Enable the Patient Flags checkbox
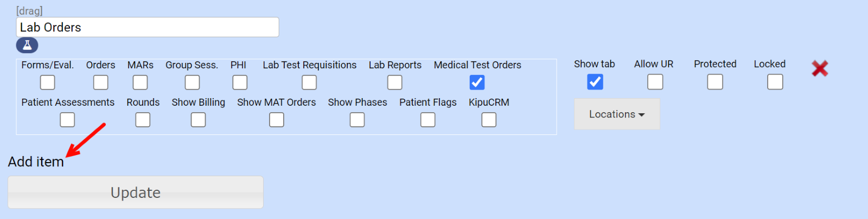This screenshot has height=219, width=868. (428, 120)
